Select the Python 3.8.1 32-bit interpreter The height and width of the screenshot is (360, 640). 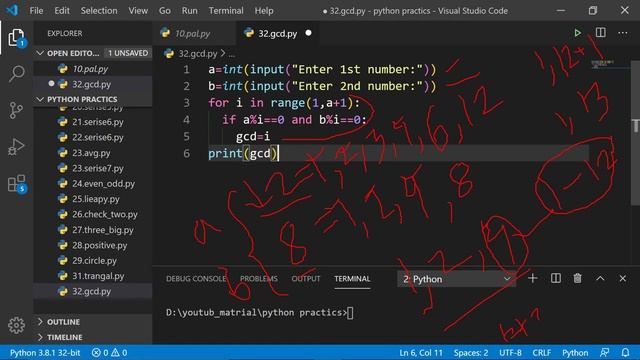[x=45, y=352]
